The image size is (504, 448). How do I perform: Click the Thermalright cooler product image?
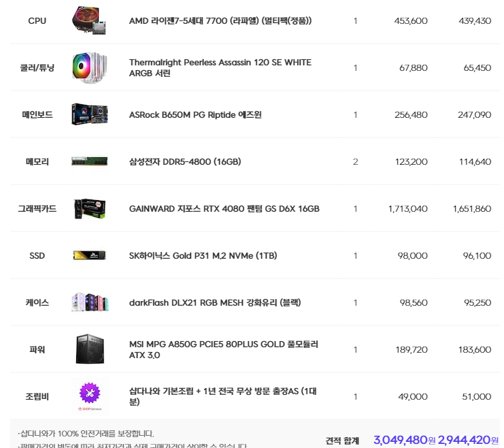(x=89, y=67)
